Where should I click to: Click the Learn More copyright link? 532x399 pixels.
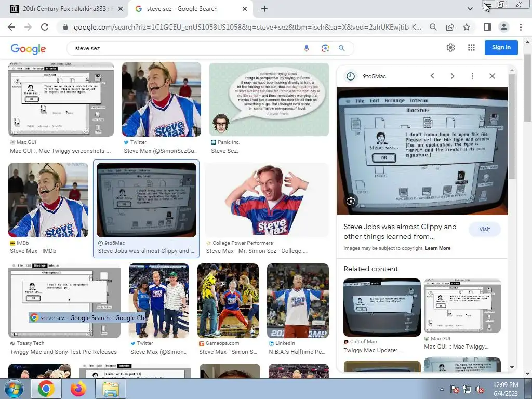(437, 248)
